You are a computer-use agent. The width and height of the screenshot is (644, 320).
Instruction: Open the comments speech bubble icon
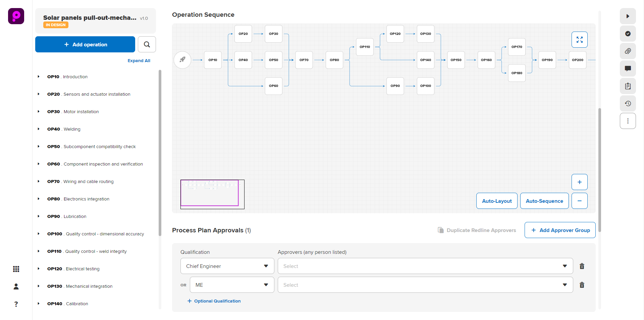click(x=628, y=68)
